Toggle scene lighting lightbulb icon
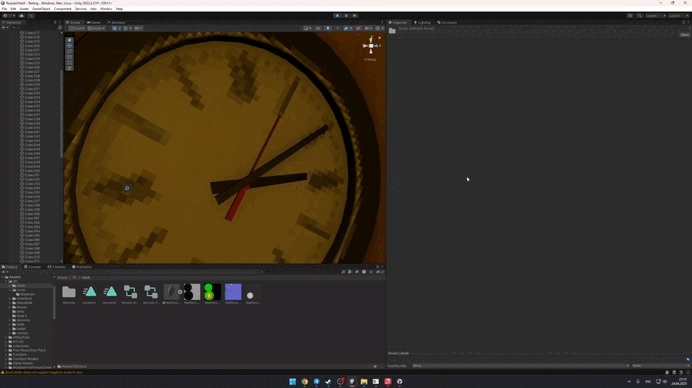This screenshot has width=692, height=388. pyautogui.click(x=327, y=28)
